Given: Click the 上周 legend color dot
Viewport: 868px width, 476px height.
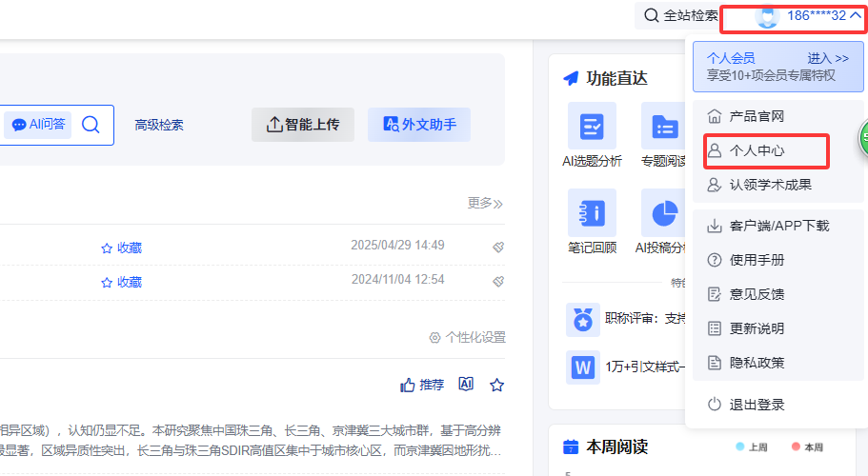Looking at the screenshot, I should tap(740, 446).
